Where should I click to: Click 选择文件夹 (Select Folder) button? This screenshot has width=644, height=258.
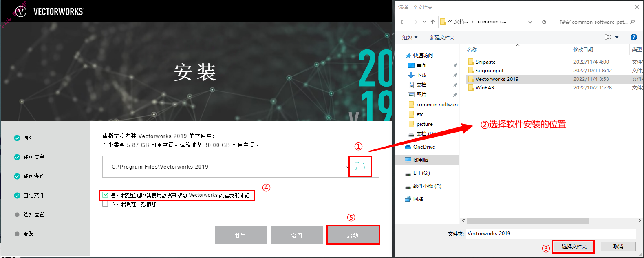(574, 247)
